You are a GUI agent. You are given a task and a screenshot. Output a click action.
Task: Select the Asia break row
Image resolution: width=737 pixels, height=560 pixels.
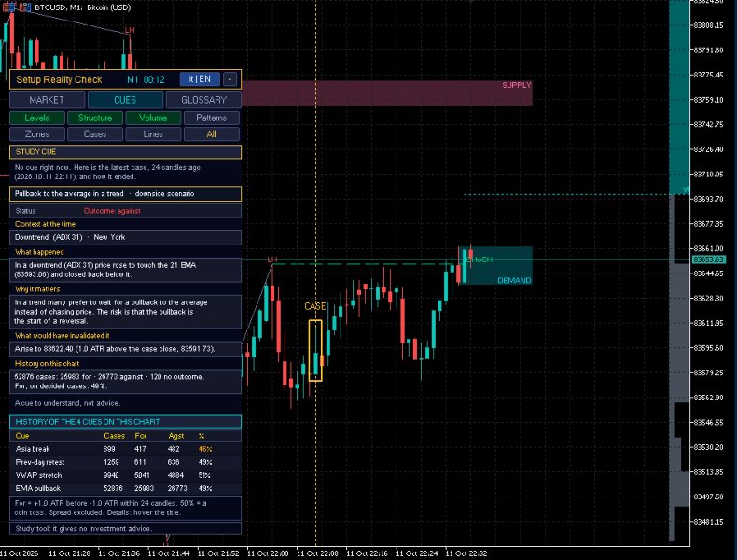126,449
